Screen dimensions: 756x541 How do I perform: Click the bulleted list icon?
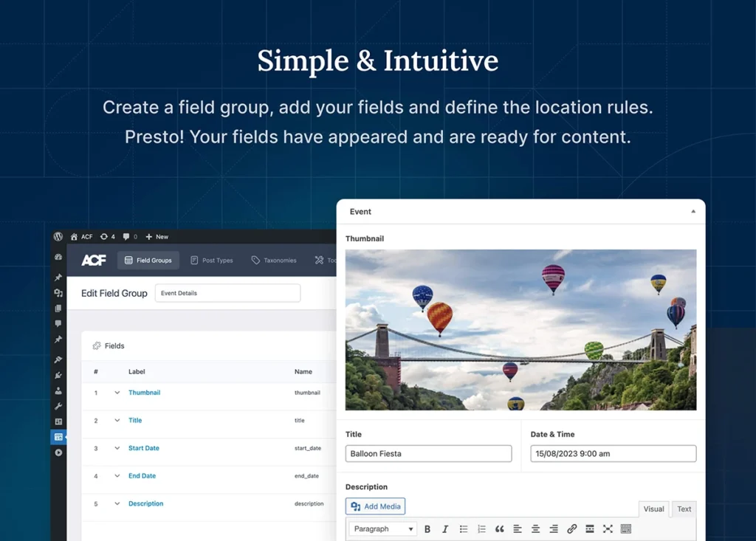pyautogui.click(x=464, y=529)
